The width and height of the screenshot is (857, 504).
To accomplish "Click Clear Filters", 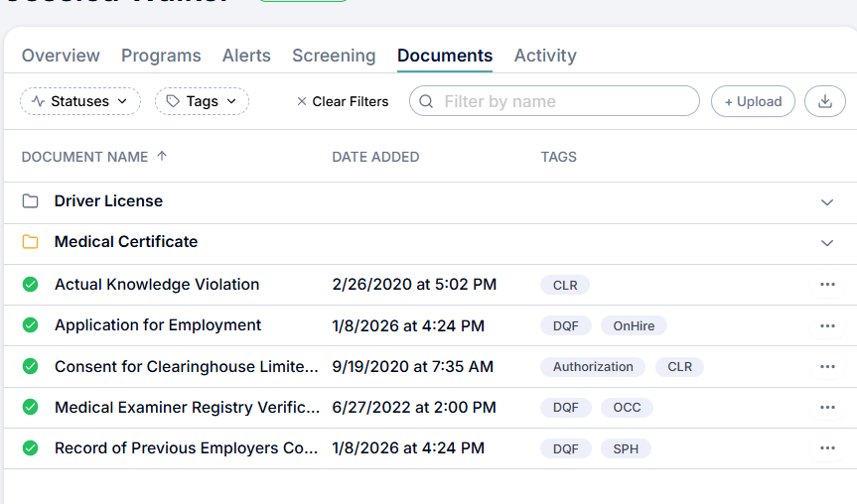I will [x=343, y=101].
